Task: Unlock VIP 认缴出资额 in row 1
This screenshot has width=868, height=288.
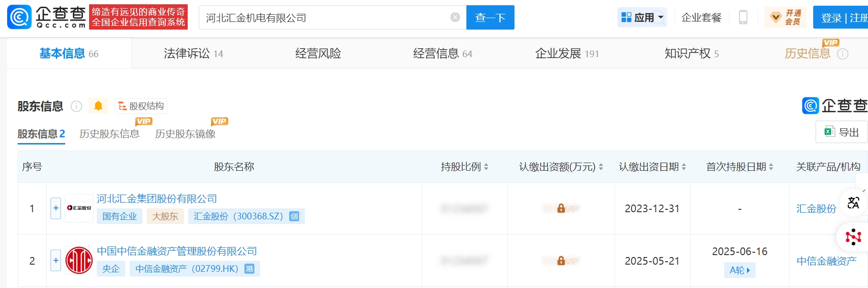Action: point(561,208)
